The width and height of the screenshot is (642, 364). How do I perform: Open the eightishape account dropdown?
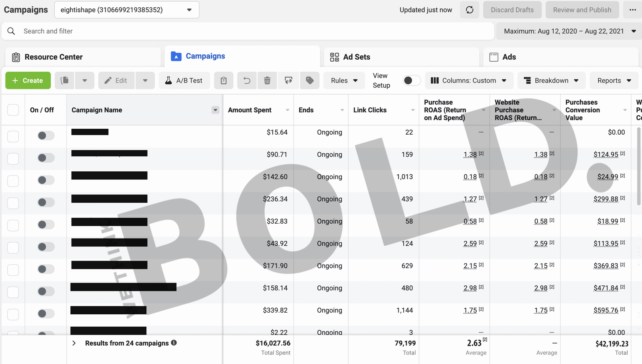point(127,10)
